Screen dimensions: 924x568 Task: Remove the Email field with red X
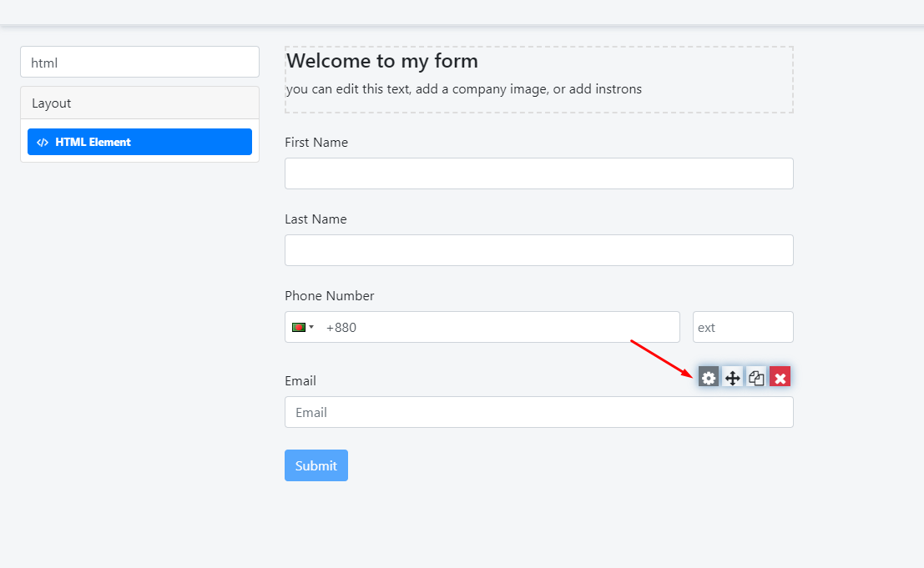click(780, 378)
